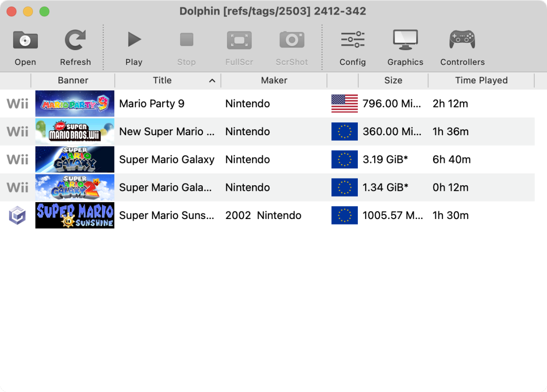Click time played '2h 12m'

(x=450, y=104)
